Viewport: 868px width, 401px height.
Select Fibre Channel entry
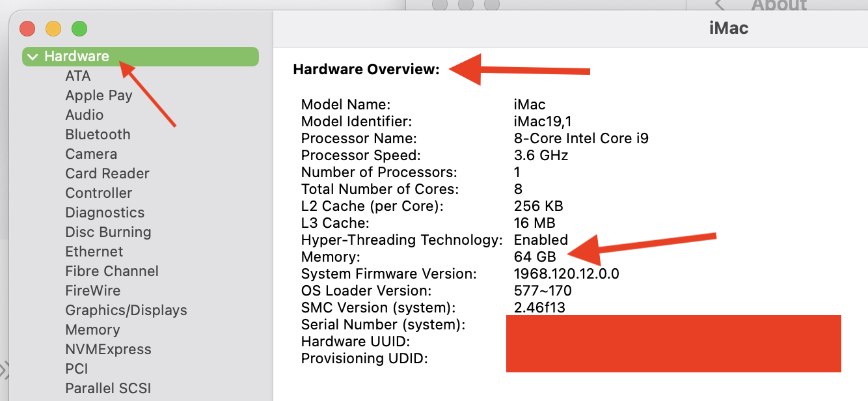click(x=112, y=271)
